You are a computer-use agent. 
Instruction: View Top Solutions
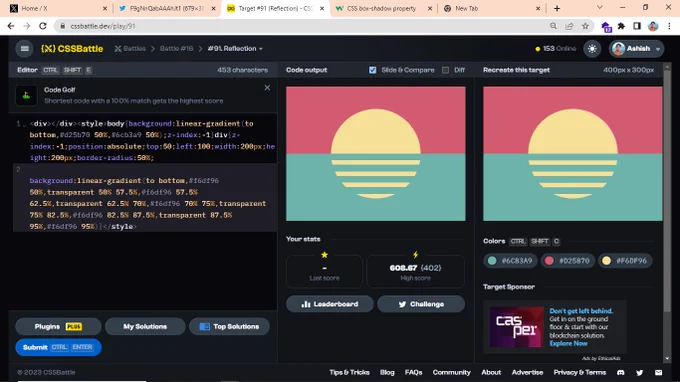229,326
